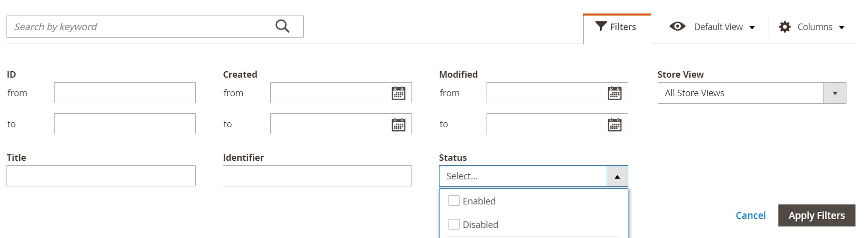
Task: Open the Default View dropdown arrow
Action: click(x=752, y=28)
